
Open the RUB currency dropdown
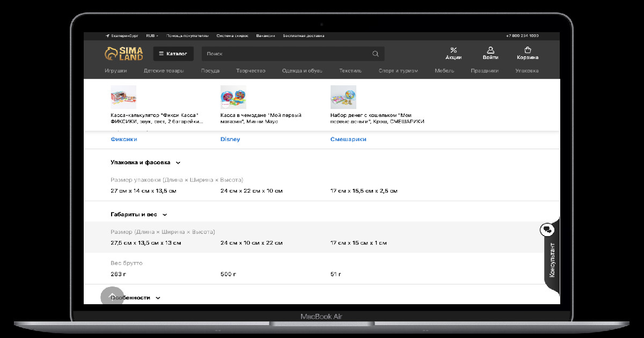pos(152,36)
